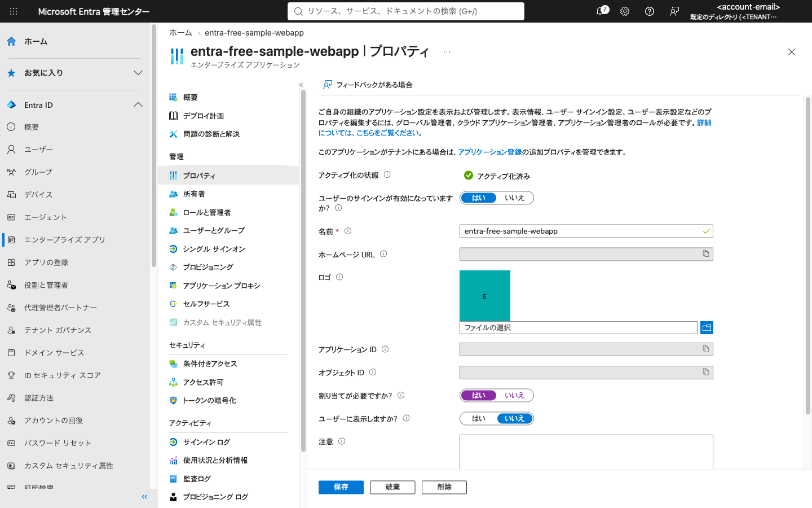Collapse Entra ID section chevron
Image resolution: width=812 pixels, height=508 pixels.
(x=138, y=105)
